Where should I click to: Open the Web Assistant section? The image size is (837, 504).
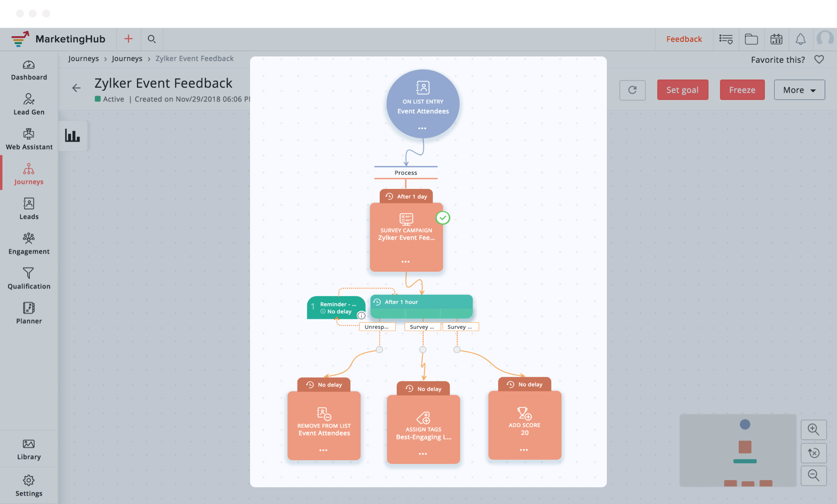[x=29, y=140]
